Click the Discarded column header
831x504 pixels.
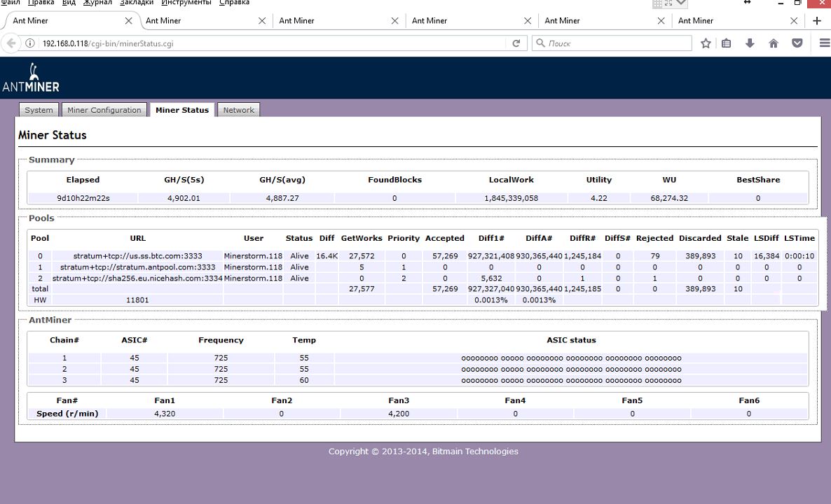pos(700,238)
